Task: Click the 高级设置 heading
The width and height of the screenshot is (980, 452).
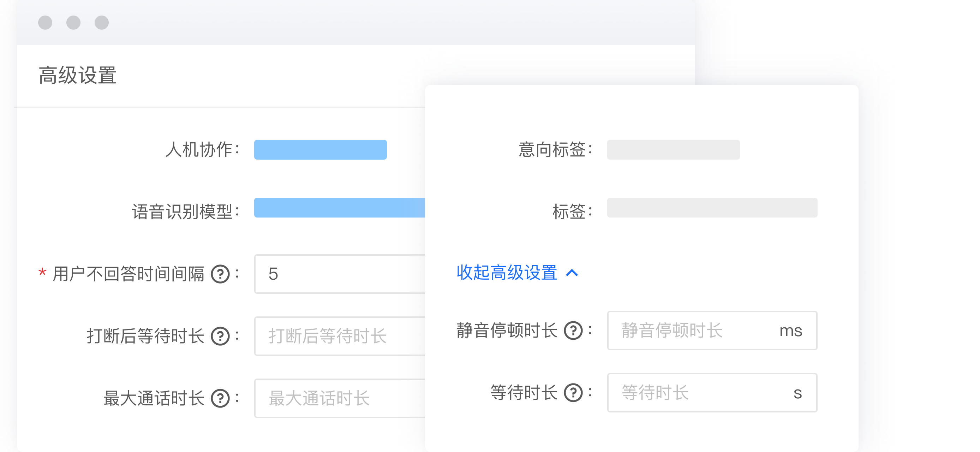Action: pyautogui.click(x=78, y=75)
